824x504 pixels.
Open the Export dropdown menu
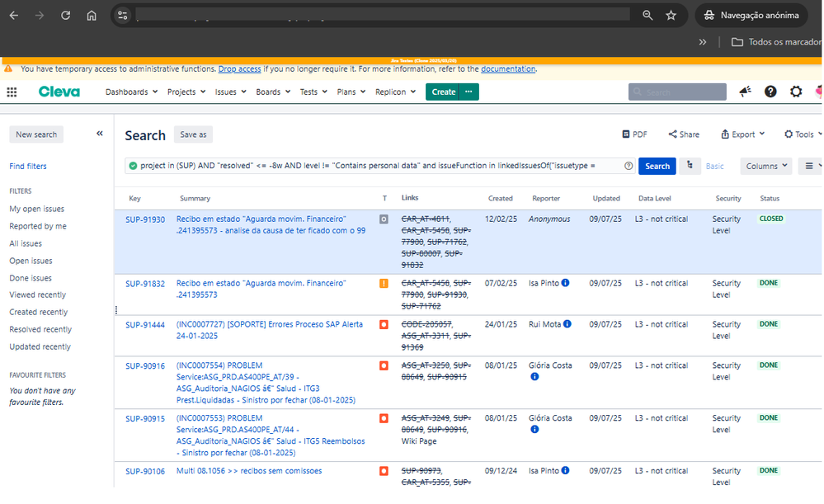[742, 134]
